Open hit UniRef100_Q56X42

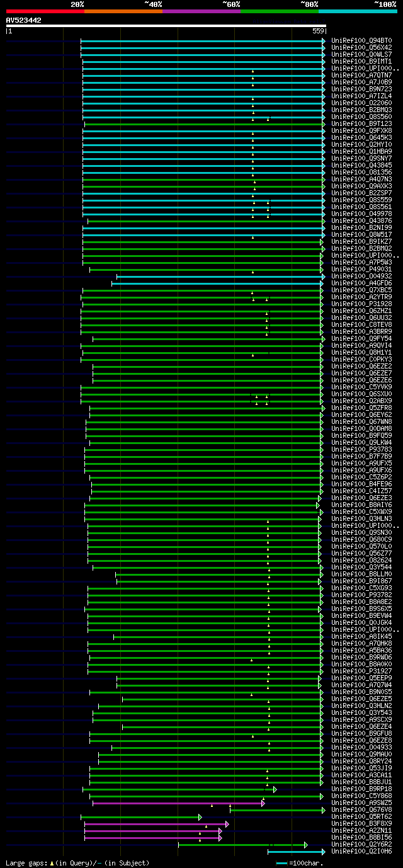click(x=361, y=48)
